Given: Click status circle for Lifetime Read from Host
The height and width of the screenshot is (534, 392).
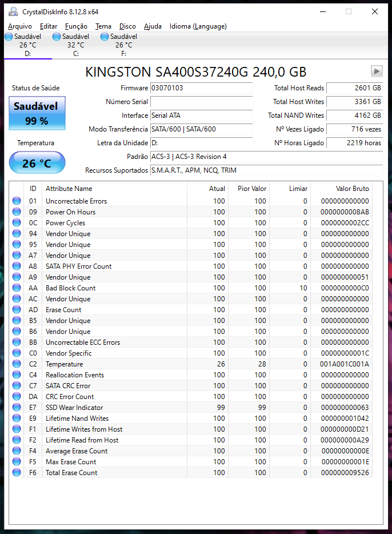Looking at the screenshot, I should coord(17,440).
